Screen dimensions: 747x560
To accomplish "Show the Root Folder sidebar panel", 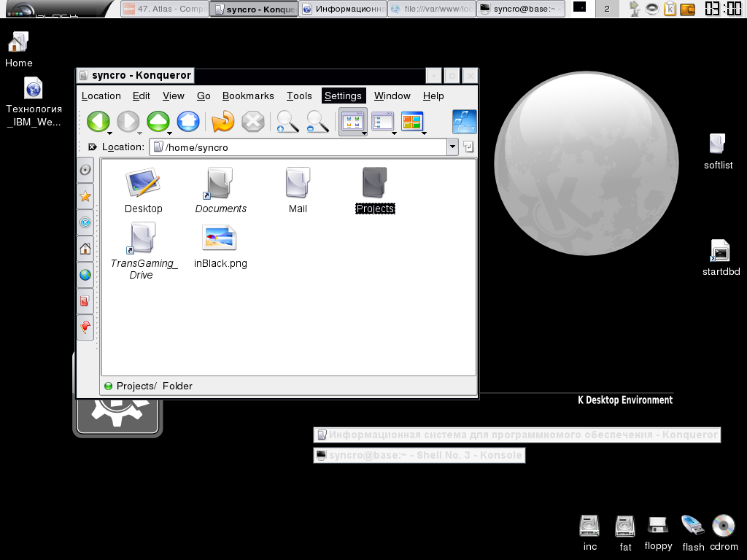I will [85, 301].
